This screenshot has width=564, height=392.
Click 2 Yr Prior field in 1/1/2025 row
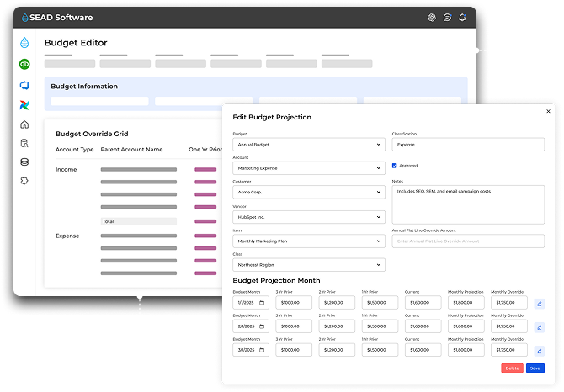pyautogui.click(x=337, y=303)
